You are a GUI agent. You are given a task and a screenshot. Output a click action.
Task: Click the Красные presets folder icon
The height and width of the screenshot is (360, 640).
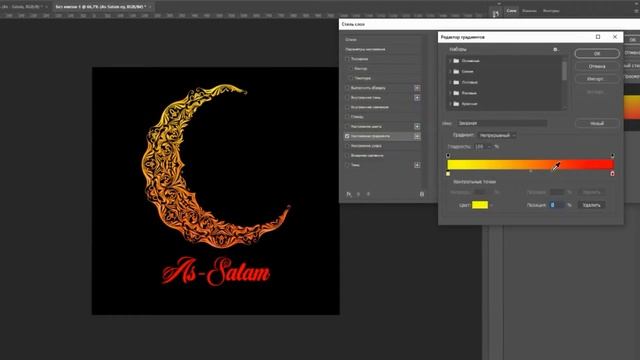[x=456, y=104]
